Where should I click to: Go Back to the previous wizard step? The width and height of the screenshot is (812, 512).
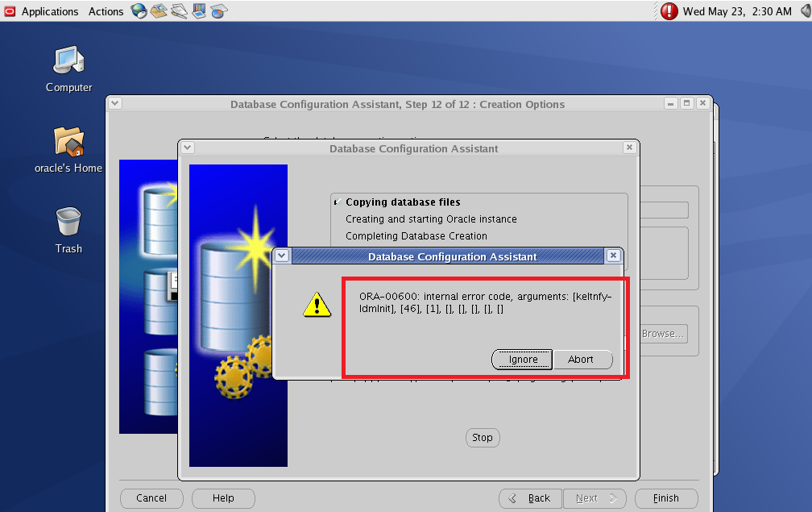point(531,498)
